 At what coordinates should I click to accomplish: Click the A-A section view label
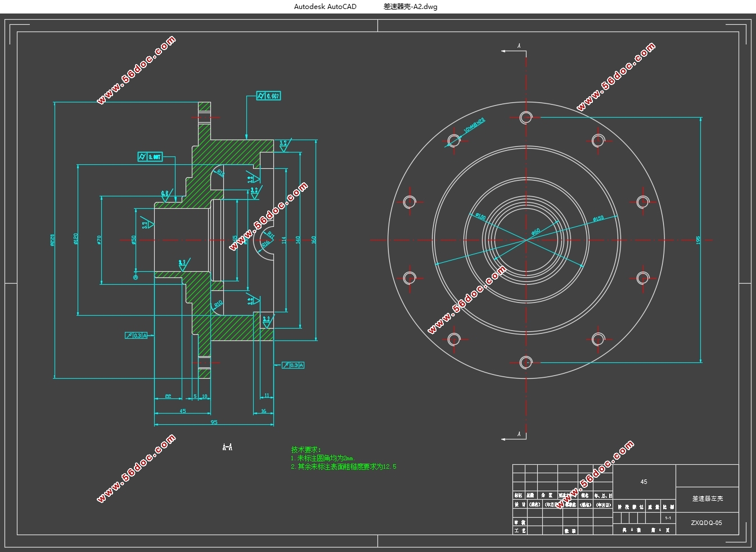[227, 447]
